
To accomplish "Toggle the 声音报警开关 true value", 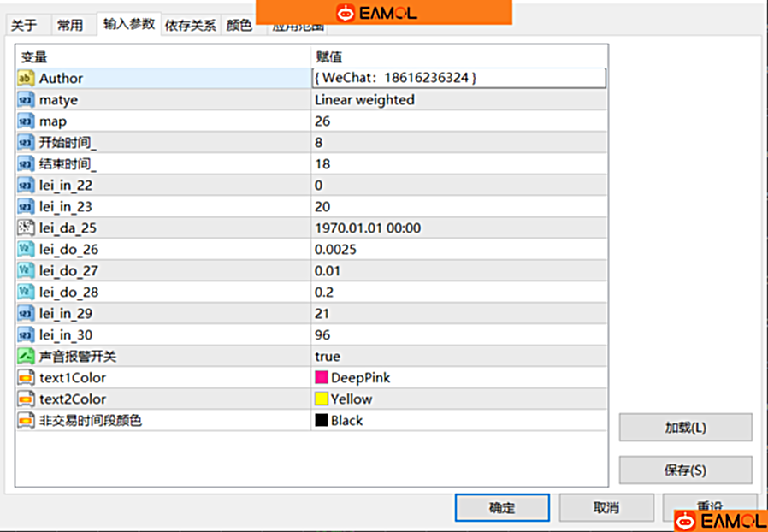I will (458, 357).
